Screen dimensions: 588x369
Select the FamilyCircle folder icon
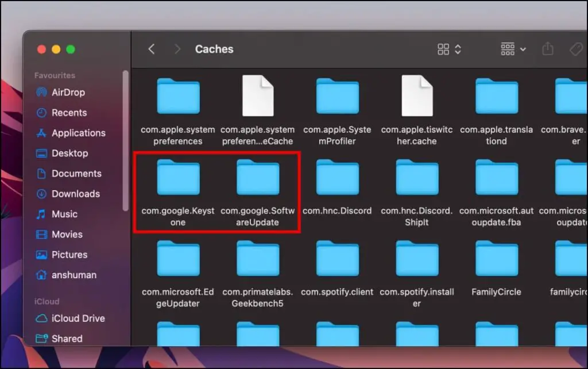(x=497, y=258)
